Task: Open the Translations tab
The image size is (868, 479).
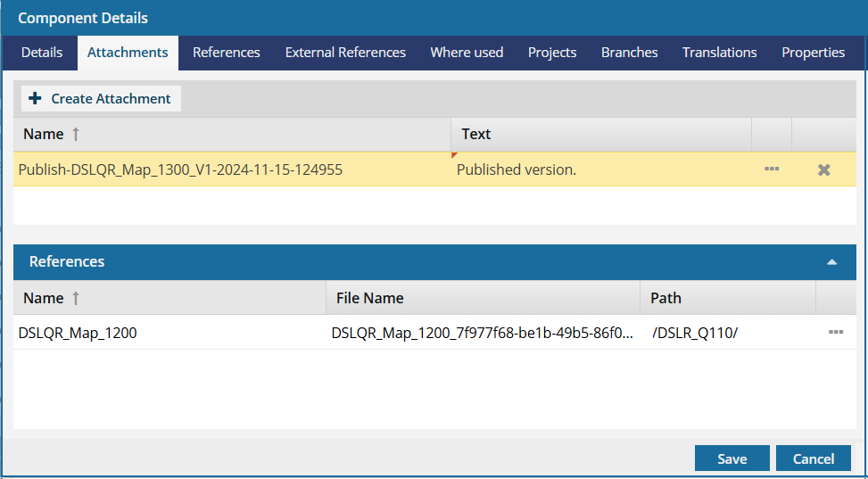Action: (719, 53)
